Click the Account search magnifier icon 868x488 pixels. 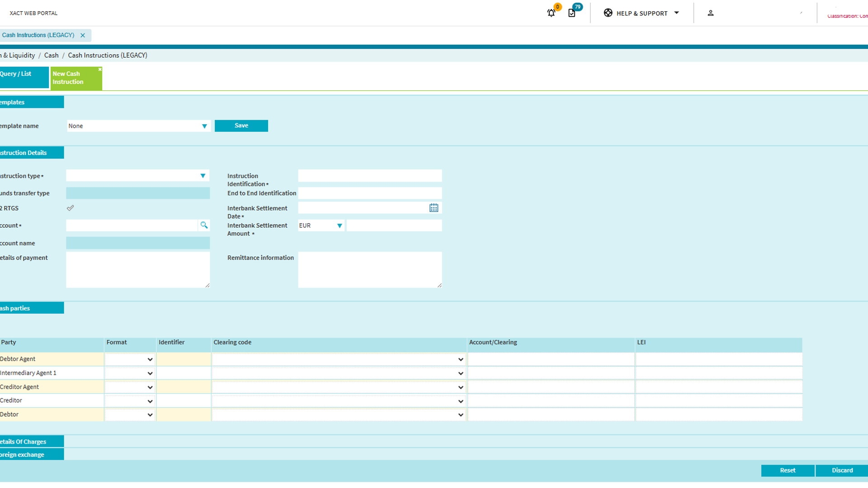click(204, 225)
